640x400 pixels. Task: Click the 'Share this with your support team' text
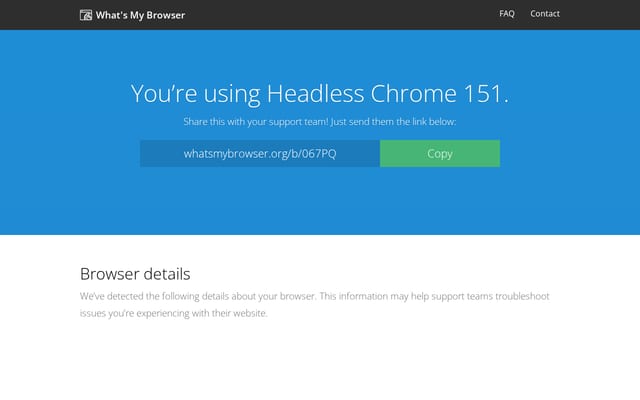tap(320, 122)
